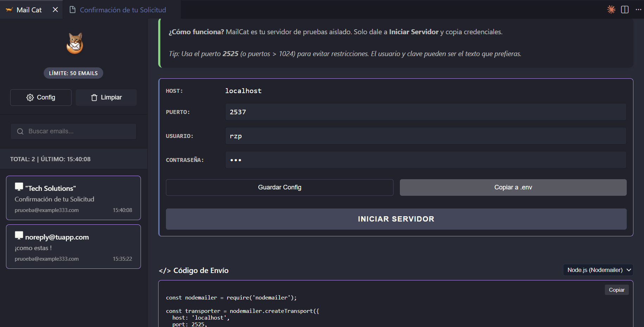The width and height of the screenshot is (644, 327).
Task: Click the noreply@tuapp.com envelope icon
Action: click(x=19, y=235)
